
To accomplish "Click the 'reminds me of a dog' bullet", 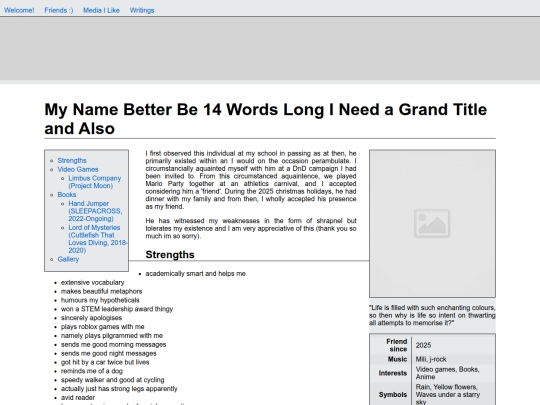I will tap(92, 371).
